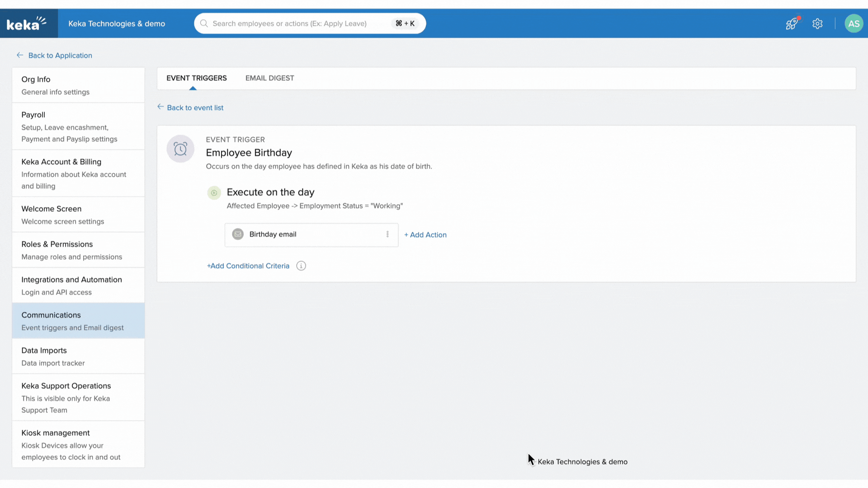Click the Add Action link
Viewport: 868px width, 488px height.
click(x=425, y=235)
